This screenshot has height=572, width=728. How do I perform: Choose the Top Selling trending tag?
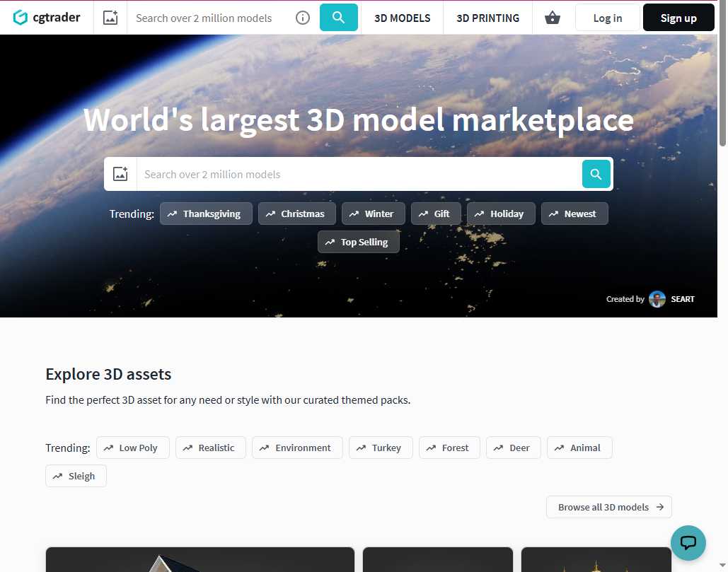pos(358,242)
